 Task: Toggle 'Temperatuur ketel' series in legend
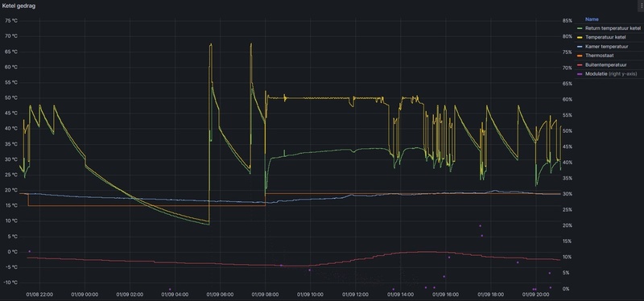point(605,37)
